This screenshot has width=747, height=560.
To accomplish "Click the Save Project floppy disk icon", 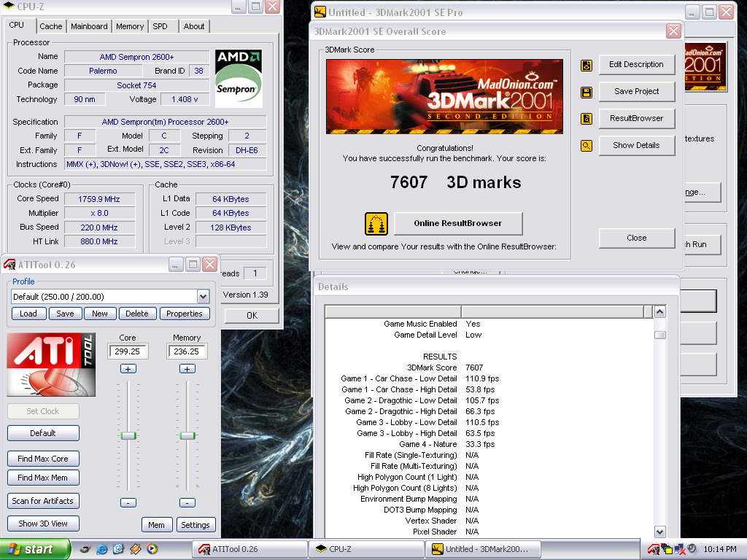I will click(x=587, y=93).
